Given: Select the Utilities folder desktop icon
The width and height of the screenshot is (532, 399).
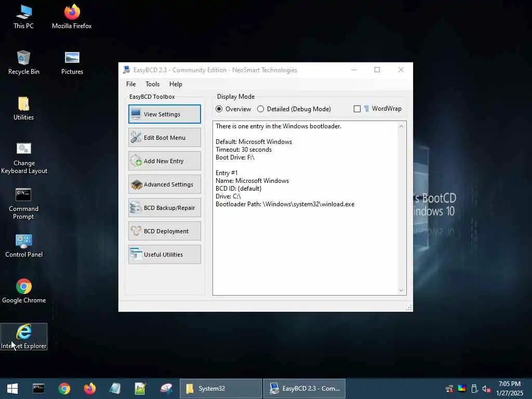Looking at the screenshot, I should (24, 109).
